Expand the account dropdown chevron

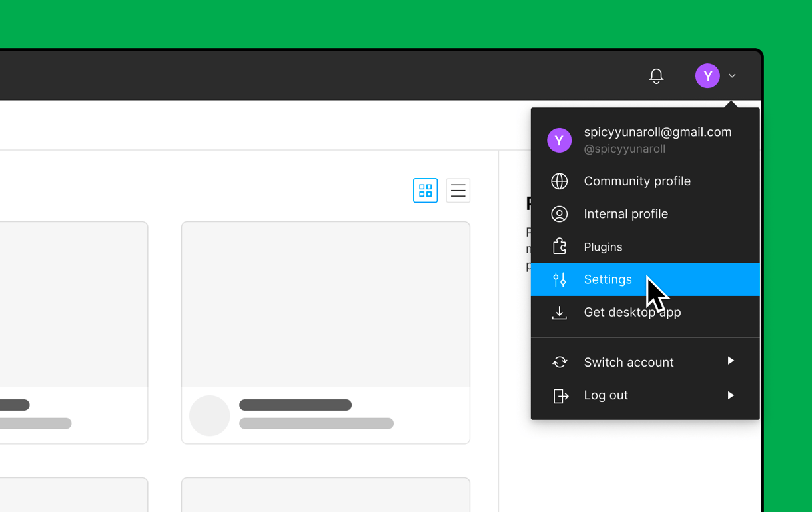click(x=732, y=76)
